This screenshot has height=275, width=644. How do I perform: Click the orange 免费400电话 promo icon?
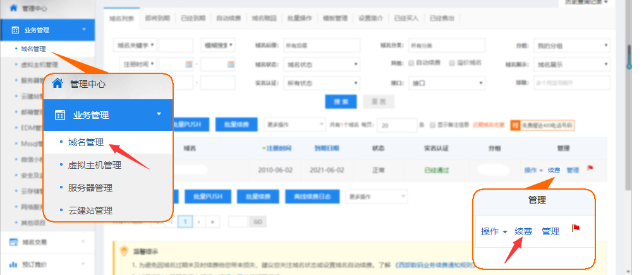tap(515, 125)
